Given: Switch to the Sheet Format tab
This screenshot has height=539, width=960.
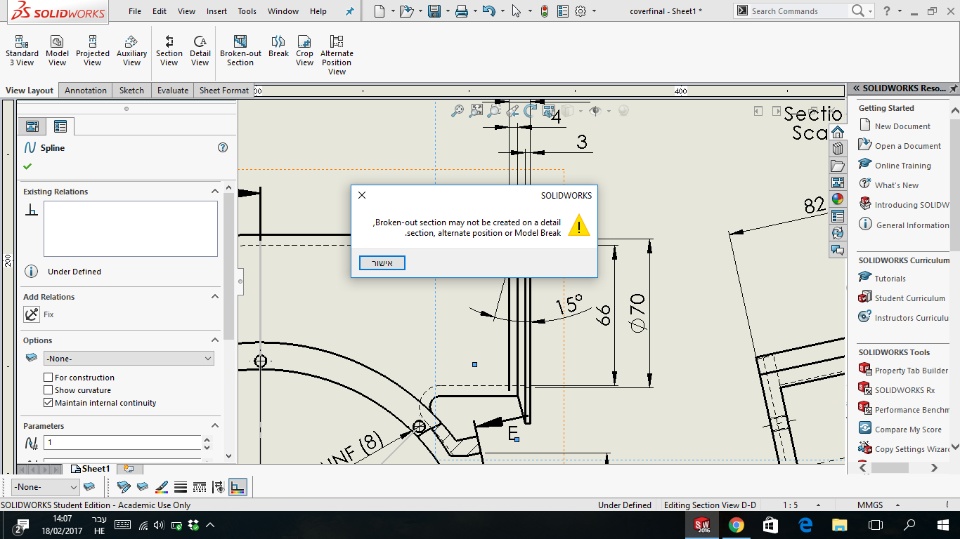Looking at the screenshot, I should pyautogui.click(x=223, y=90).
